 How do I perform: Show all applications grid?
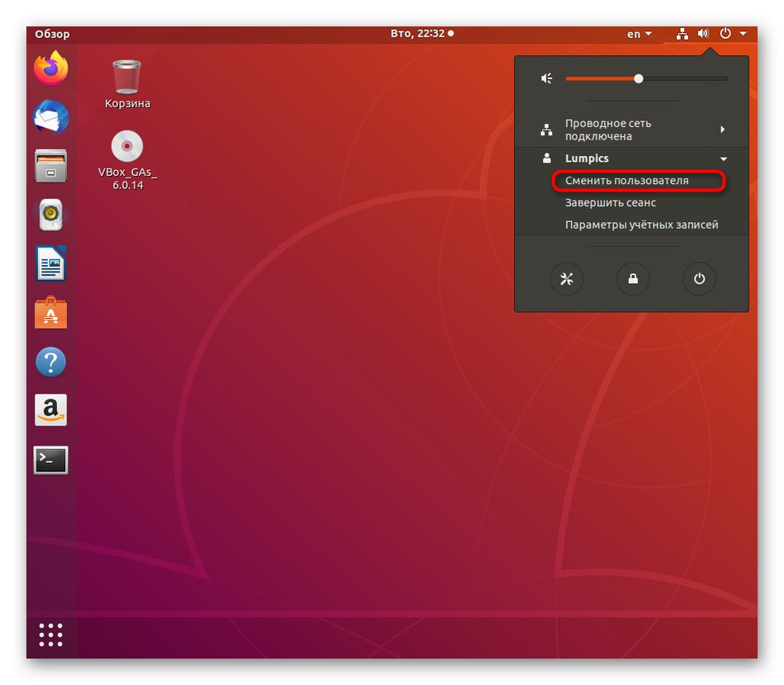pyautogui.click(x=50, y=635)
